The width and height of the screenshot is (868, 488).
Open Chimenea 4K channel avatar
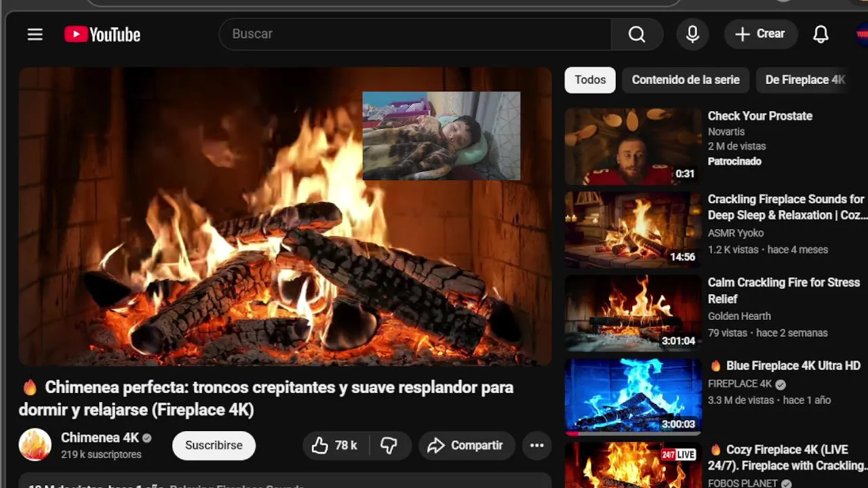click(35, 445)
